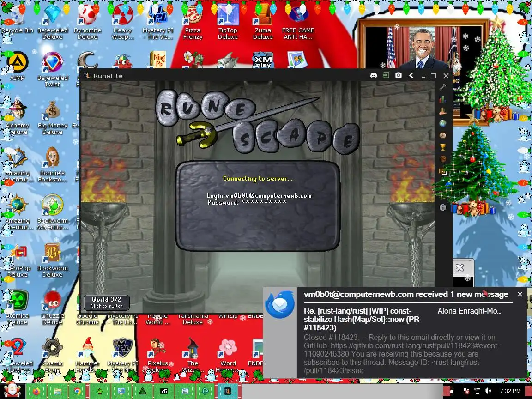Open TipTop Deluxe desktop shortcut

228,23
